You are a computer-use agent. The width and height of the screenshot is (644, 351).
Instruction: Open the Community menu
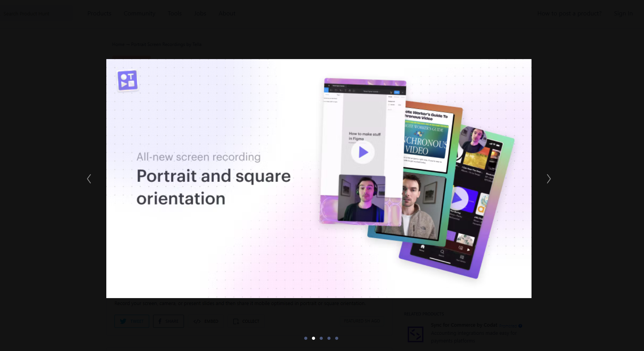coord(140,14)
